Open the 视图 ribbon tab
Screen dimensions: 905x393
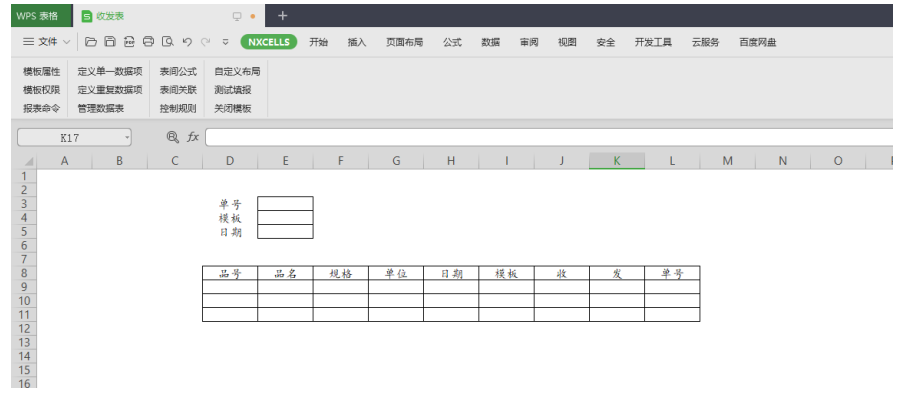pos(567,42)
